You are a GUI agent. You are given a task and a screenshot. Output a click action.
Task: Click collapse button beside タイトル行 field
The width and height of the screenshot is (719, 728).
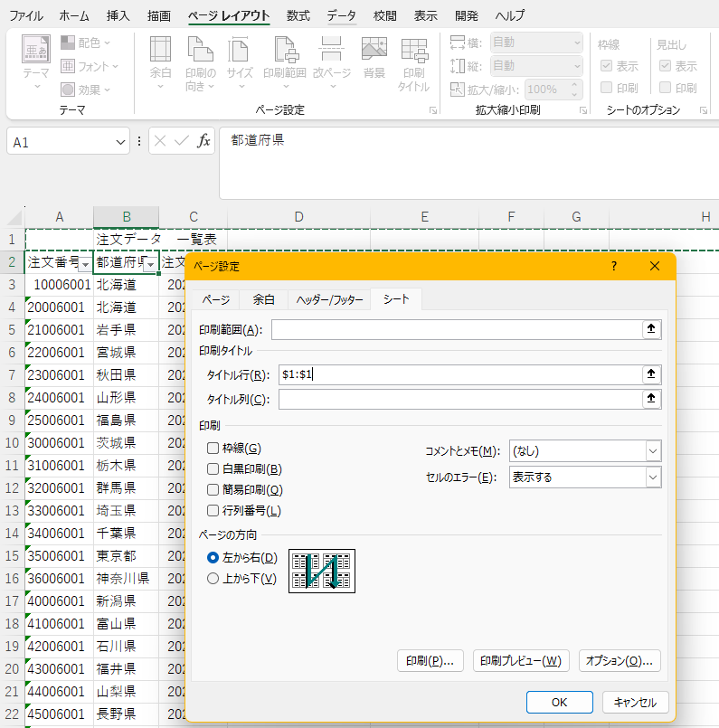[649, 374]
